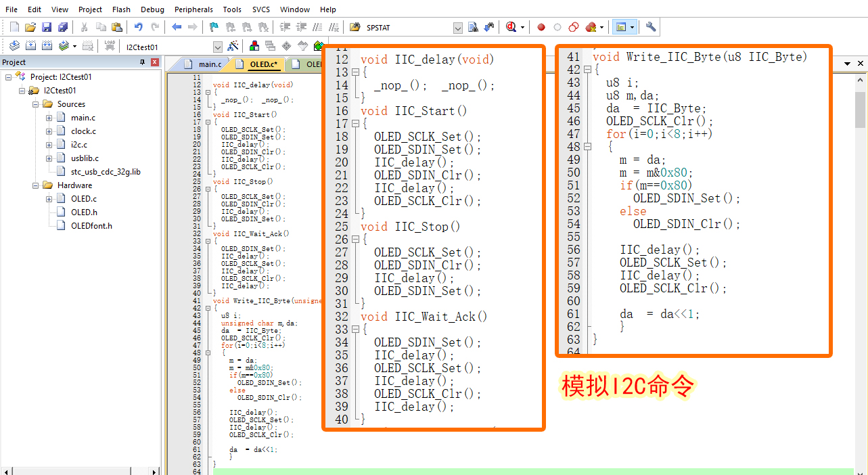This screenshot has width=868, height=475.
Task: Toggle the window layout button
Action: (621, 27)
